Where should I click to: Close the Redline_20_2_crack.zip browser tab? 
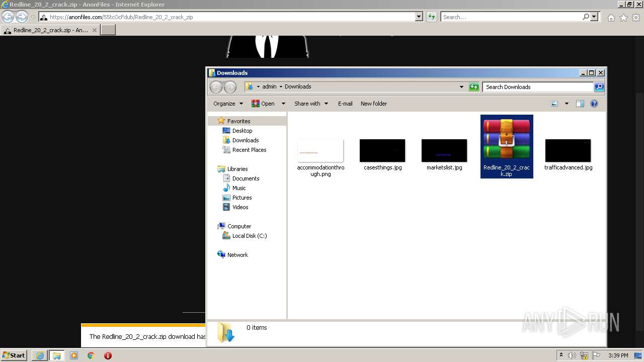pos(94,30)
